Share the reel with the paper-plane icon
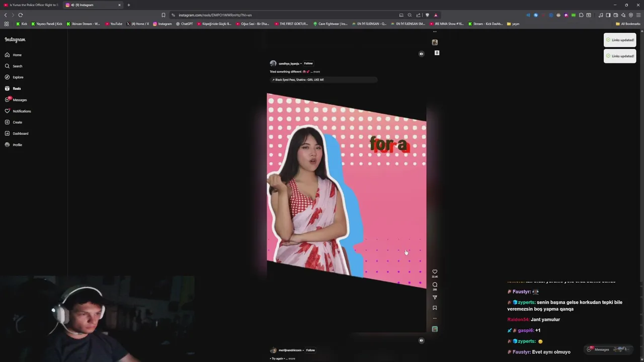This screenshot has width=644, height=362. coord(435,297)
